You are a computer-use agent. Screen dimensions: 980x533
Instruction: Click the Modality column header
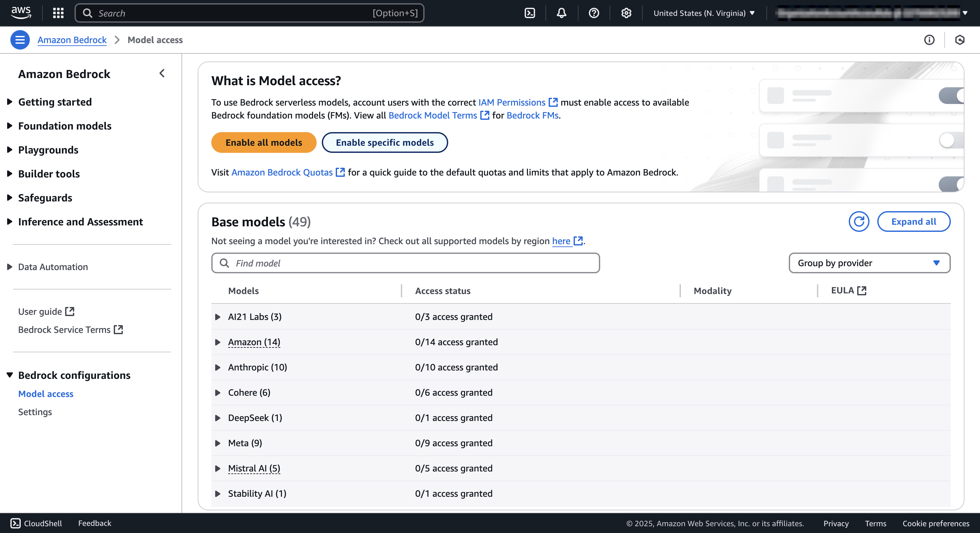tap(713, 290)
